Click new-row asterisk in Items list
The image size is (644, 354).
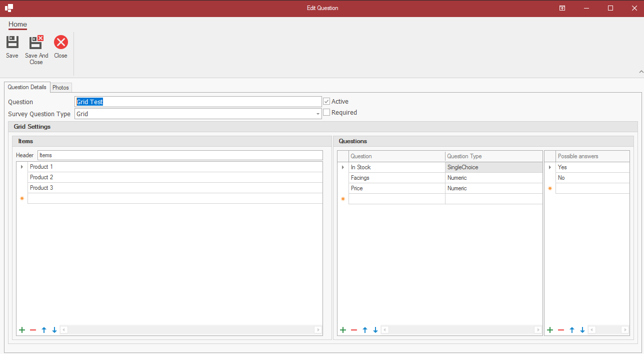pyautogui.click(x=22, y=199)
